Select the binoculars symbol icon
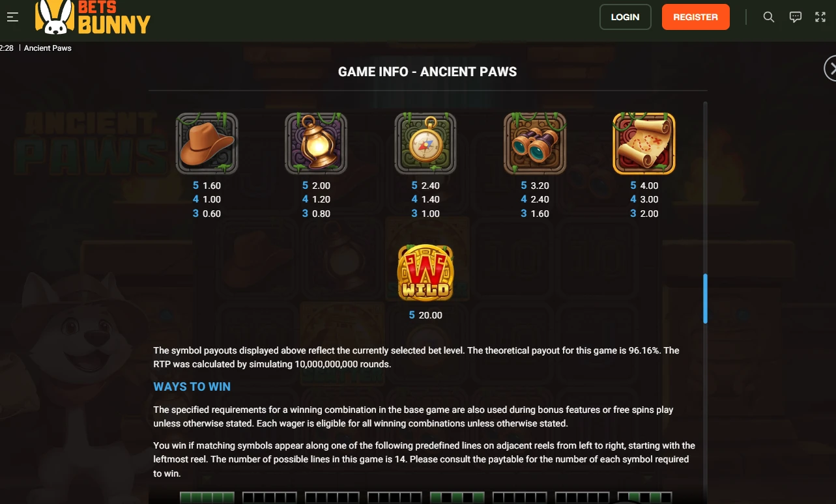836x504 pixels. 535,143
